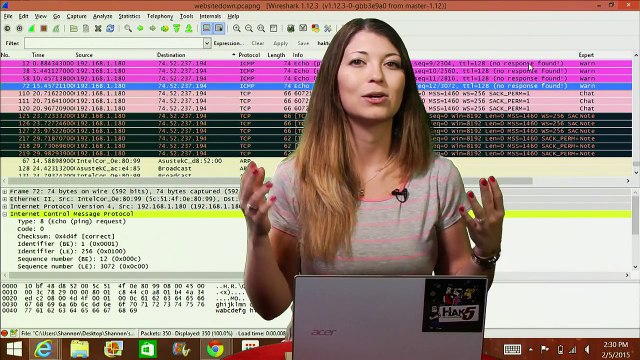Viewport: 640px width, 360px height.
Task: Edit capture filters
Action: pyautogui.click(x=291, y=28)
